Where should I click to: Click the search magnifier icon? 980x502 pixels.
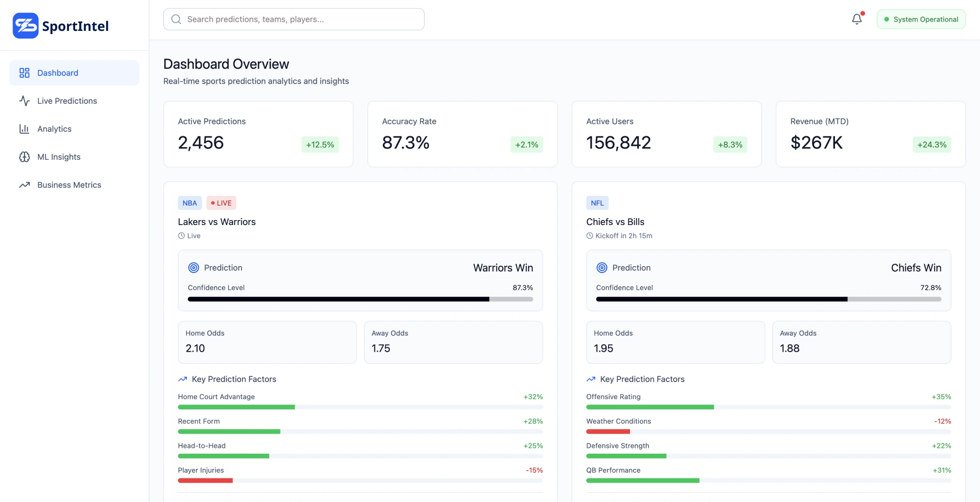coord(176,19)
